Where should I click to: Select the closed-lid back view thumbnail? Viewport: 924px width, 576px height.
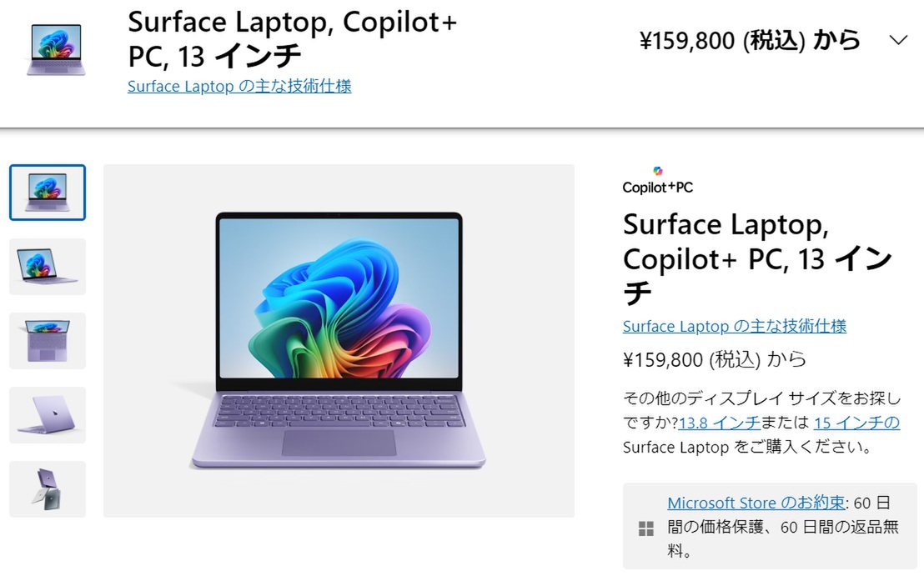click(x=48, y=415)
